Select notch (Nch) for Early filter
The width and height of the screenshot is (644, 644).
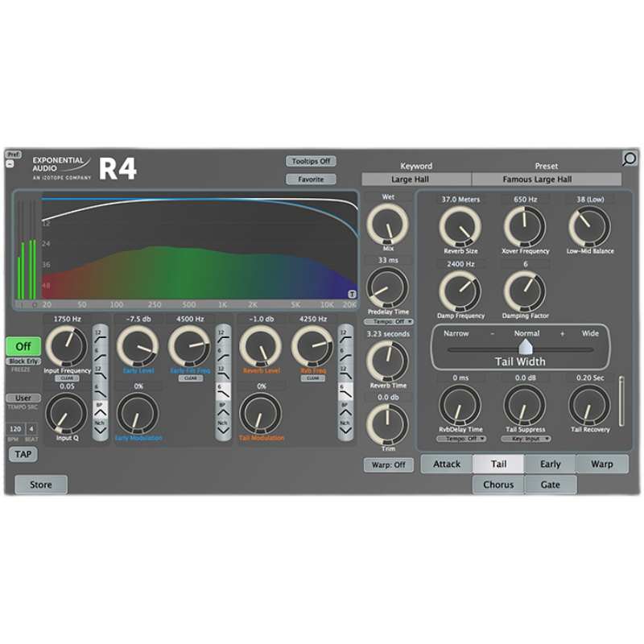coord(223,427)
